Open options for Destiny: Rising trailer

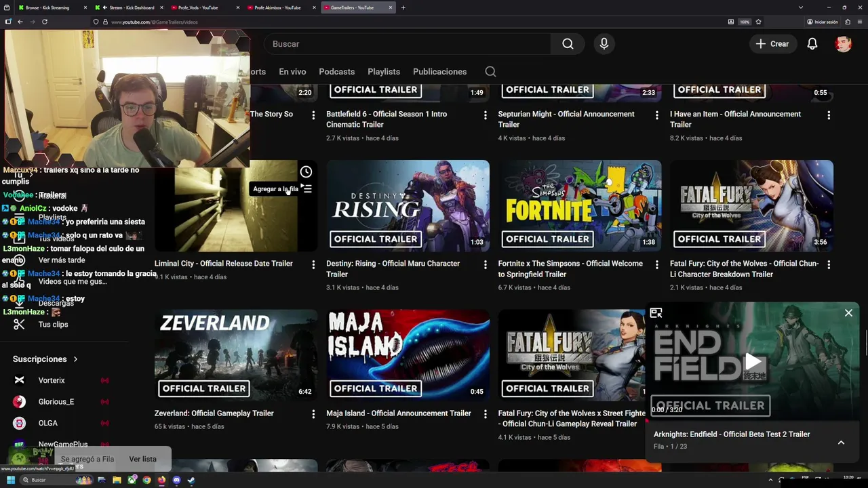point(485,264)
